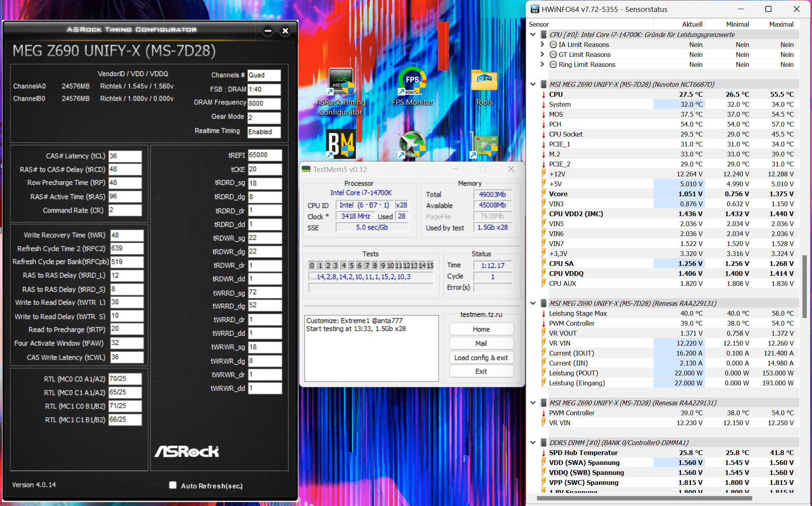Click the DRAM Frequency field
The height and width of the screenshot is (506, 812).
click(264, 104)
